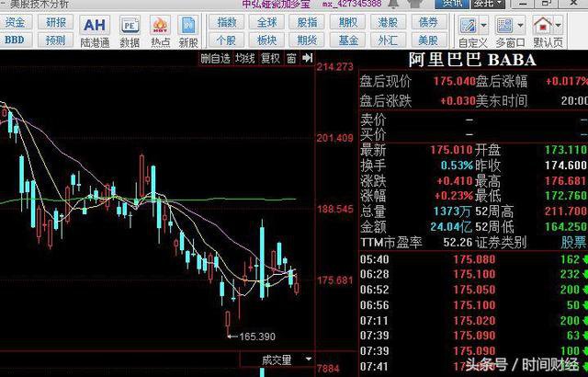
Task: Click the 总量 value 1373万
Action: (452, 211)
